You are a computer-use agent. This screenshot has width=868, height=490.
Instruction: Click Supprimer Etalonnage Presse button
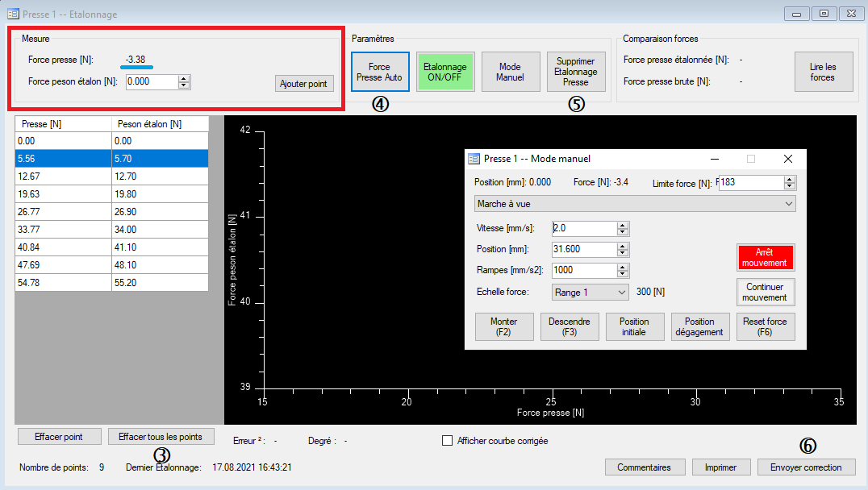[x=576, y=72]
